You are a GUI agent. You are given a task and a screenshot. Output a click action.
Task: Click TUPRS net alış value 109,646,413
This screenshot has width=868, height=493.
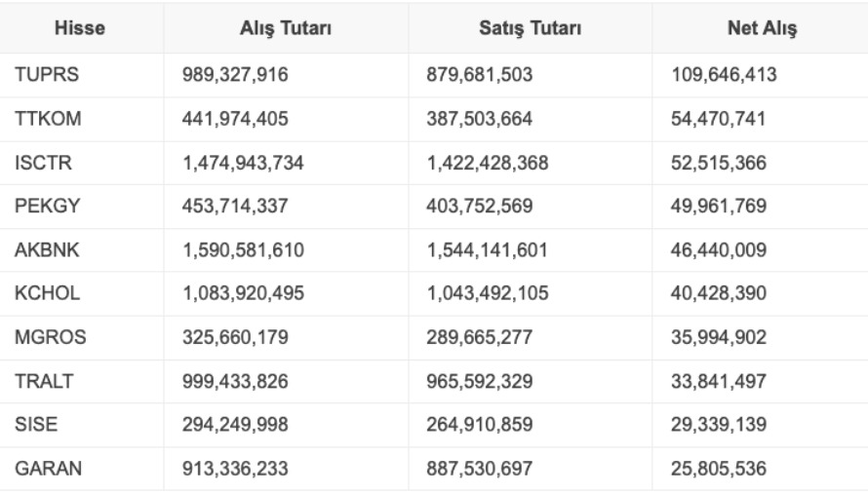[724, 75]
